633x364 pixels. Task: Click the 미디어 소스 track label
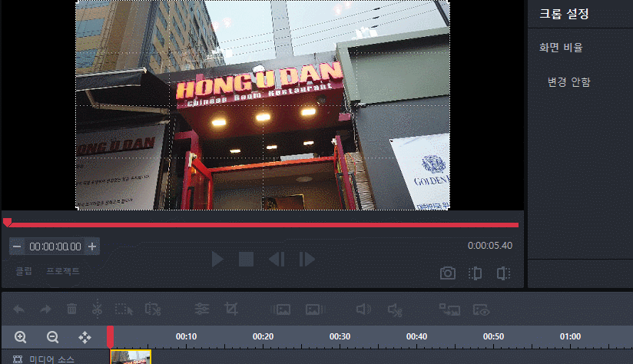(x=51, y=359)
